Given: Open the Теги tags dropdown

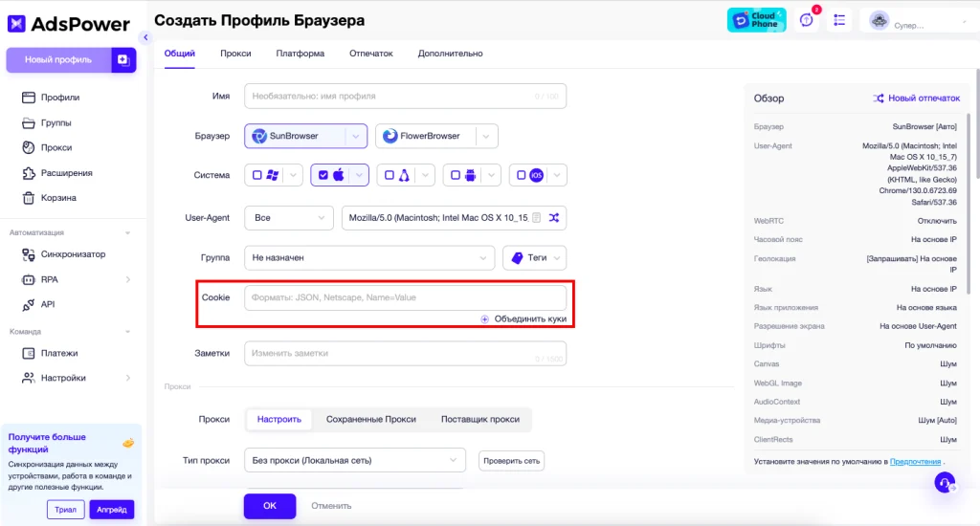Looking at the screenshot, I should pyautogui.click(x=534, y=258).
